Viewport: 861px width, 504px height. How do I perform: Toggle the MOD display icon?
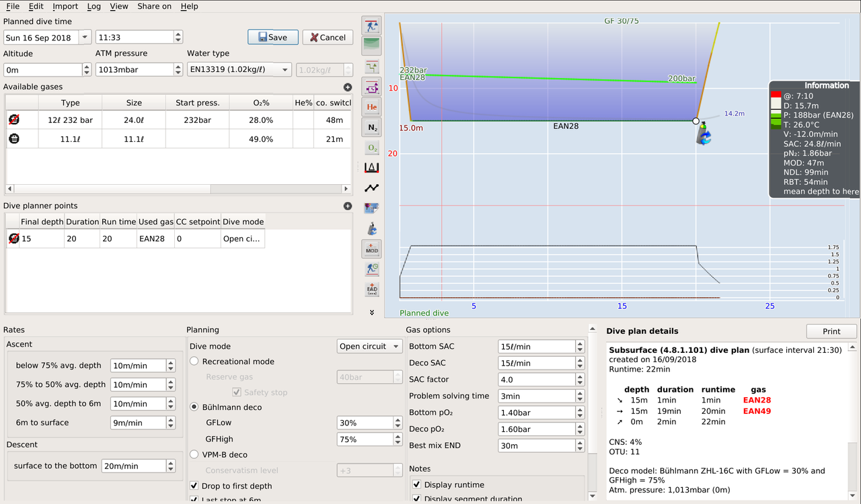point(371,249)
